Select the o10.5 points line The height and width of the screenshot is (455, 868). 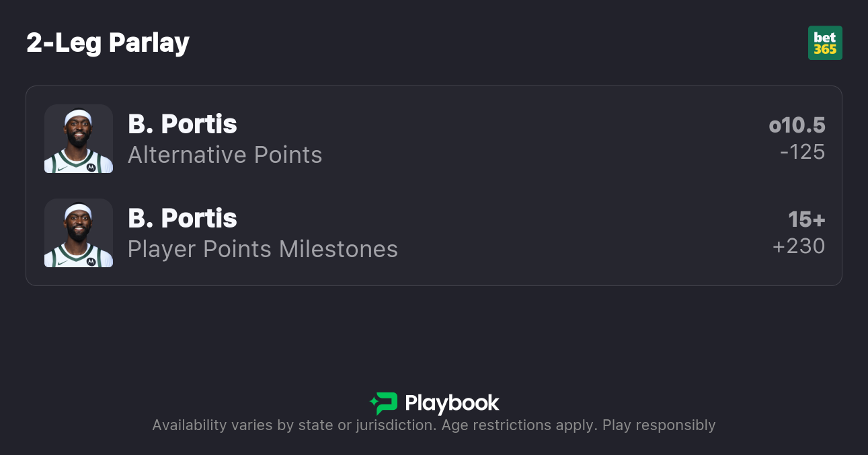(797, 125)
